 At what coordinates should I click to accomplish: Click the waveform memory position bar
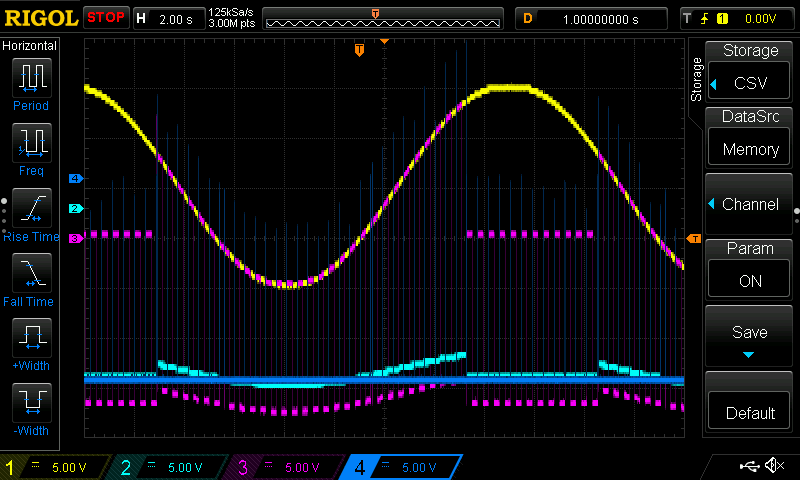(x=382, y=18)
